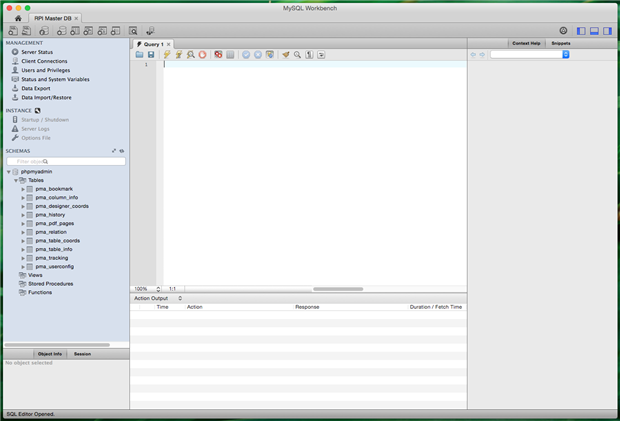Create a new view icon
Image resolution: width=620 pixels, height=421 pixels.
[88, 30]
